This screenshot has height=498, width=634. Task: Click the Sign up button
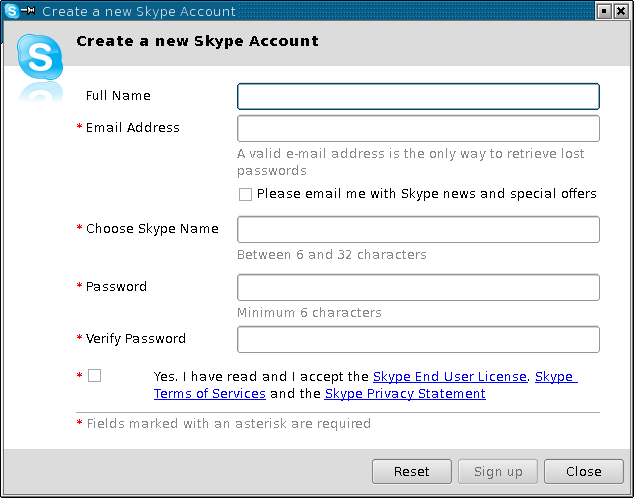click(x=498, y=471)
